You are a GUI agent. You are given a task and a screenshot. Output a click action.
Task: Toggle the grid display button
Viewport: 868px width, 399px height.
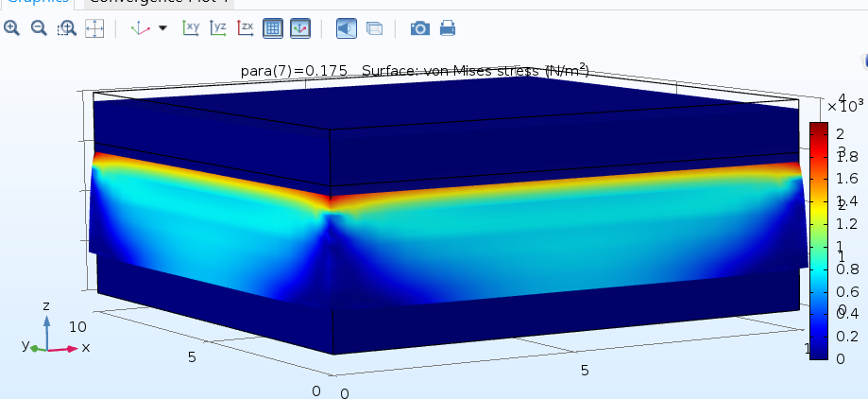point(272,28)
